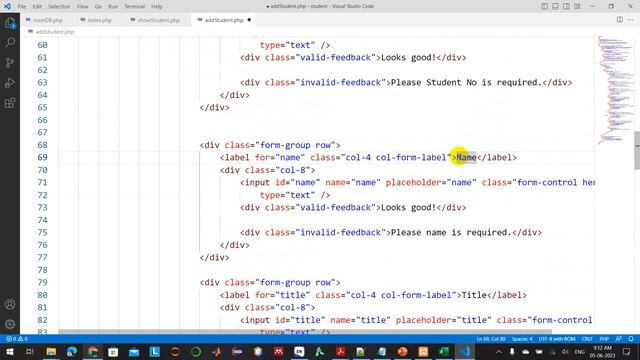Open the Accounts menu in activity bar
Screen dimensions: 640x360
[x=10, y=304]
